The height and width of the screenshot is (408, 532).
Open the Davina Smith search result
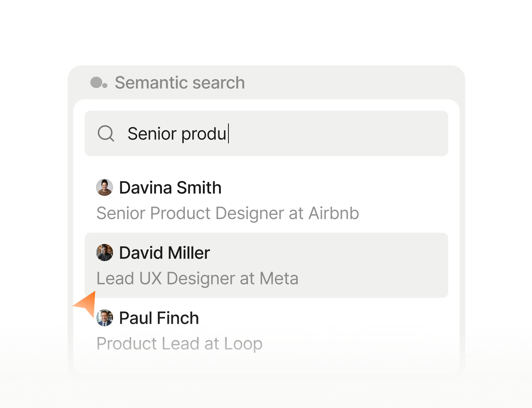(227, 199)
